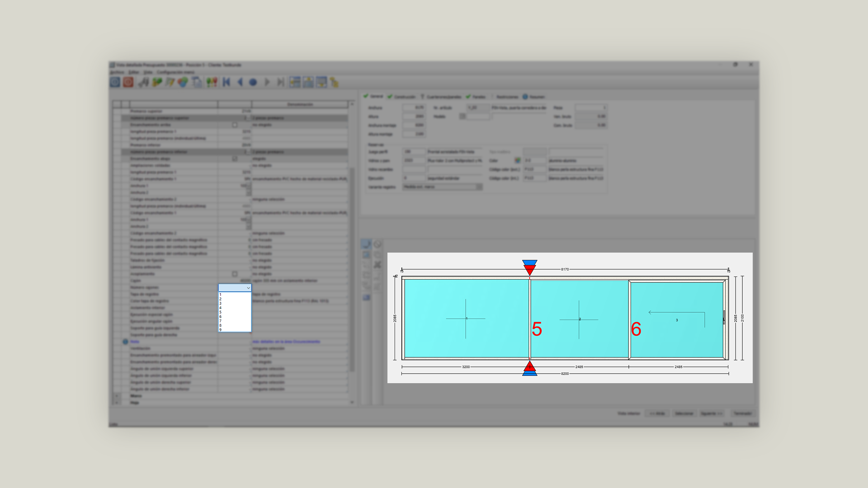Click the green and yellow shapes icon
Viewport: 868px width, 488px height.
[x=157, y=82]
